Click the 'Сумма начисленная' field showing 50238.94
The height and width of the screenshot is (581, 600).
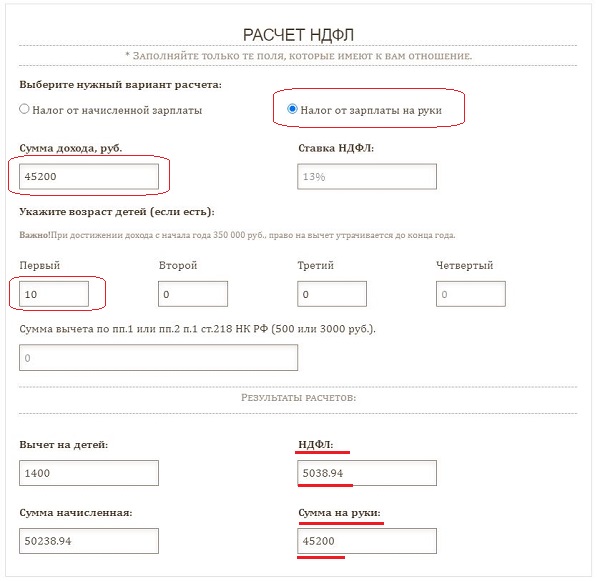tap(89, 541)
